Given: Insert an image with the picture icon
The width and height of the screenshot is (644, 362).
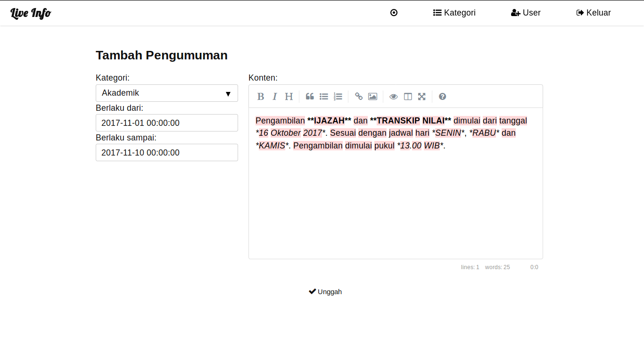Looking at the screenshot, I should [373, 97].
